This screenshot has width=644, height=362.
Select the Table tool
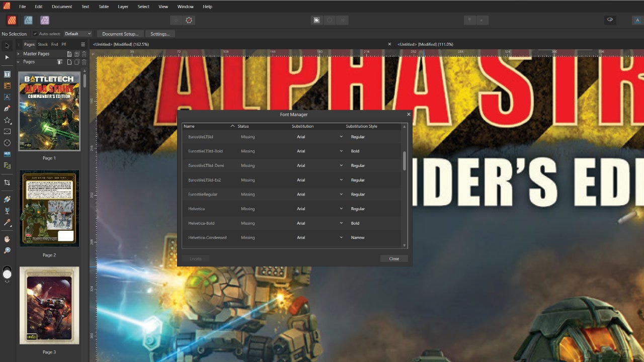[x=7, y=85]
